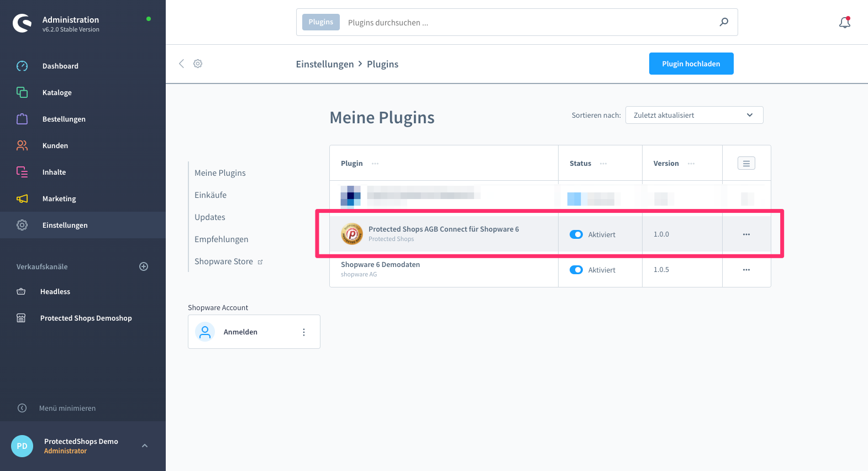Click the Menü minimieren arrow icon
868x471 pixels.
tap(22, 408)
